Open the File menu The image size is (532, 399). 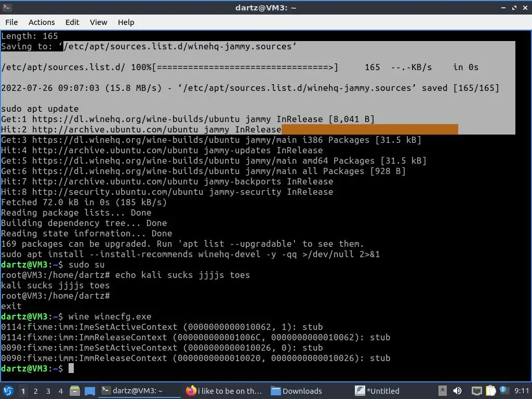(x=11, y=22)
